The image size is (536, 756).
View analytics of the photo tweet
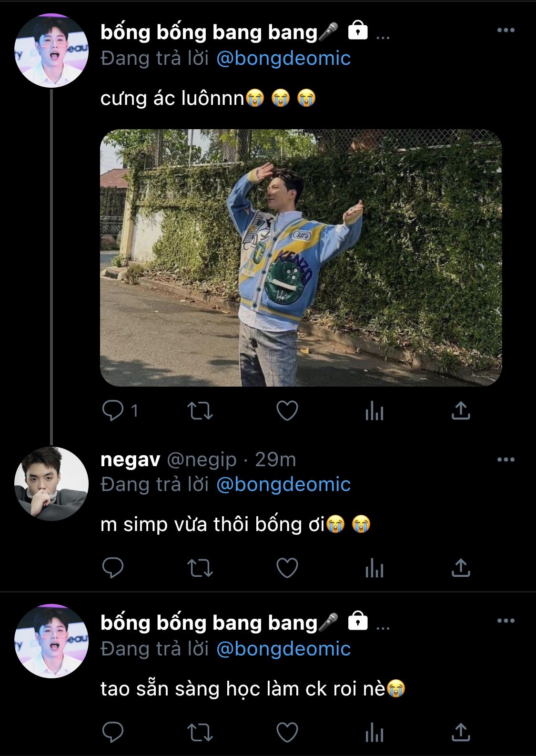coord(374,411)
